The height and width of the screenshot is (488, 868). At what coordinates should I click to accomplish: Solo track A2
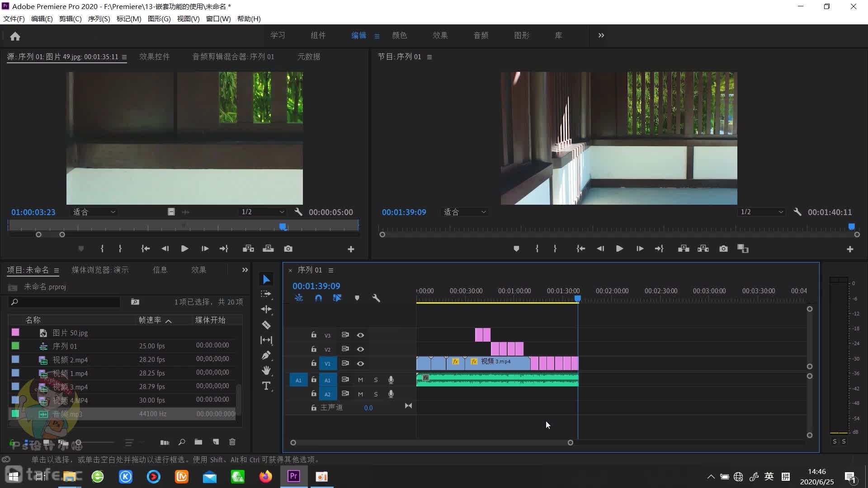376,394
